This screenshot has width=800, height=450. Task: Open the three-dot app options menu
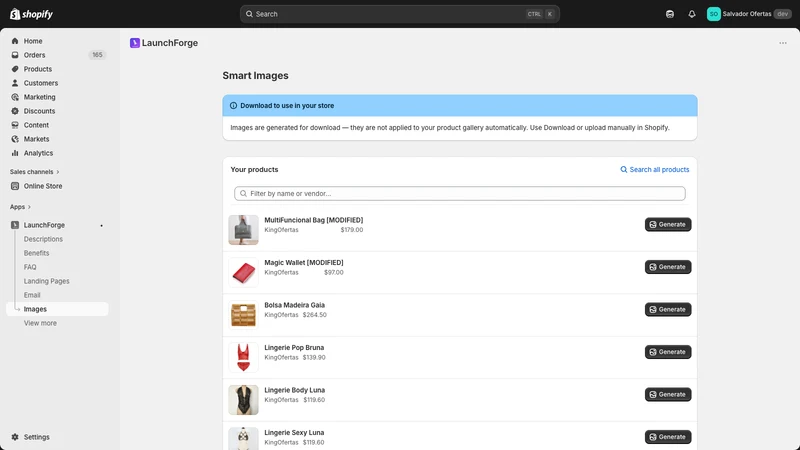click(783, 43)
